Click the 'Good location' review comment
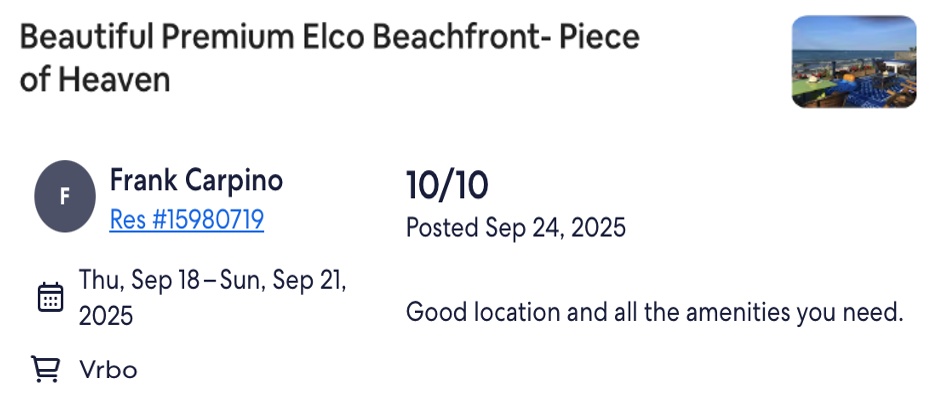Viewport: 942px width, 404px height. tap(655, 313)
